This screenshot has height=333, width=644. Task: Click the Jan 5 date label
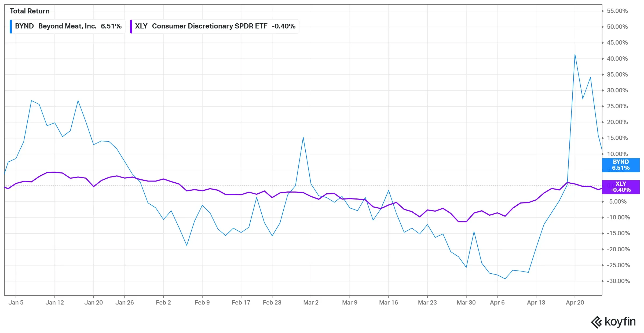pyautogui.click(x=16, y=302)
